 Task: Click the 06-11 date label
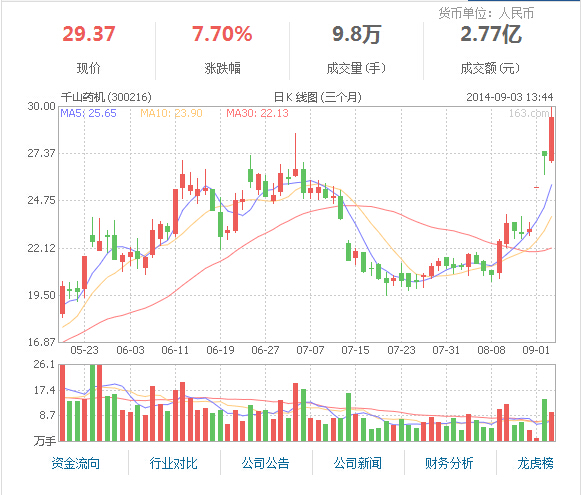pyautogui.click(x=175, y=350)
